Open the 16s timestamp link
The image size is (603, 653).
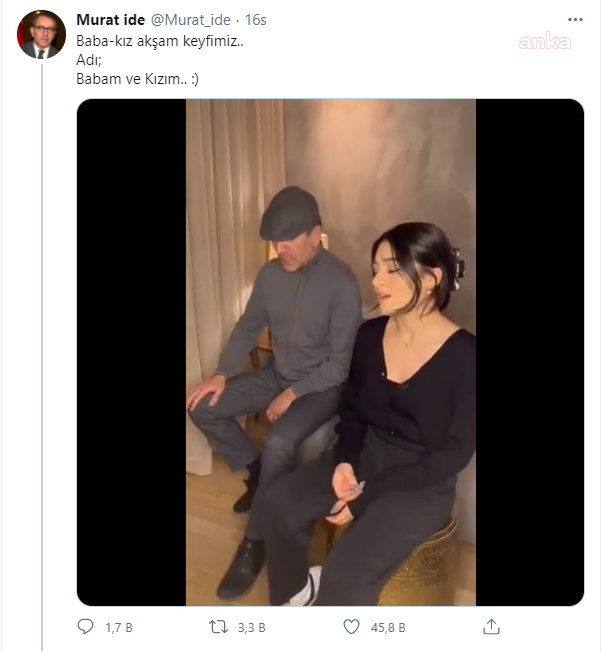[255, 20]
